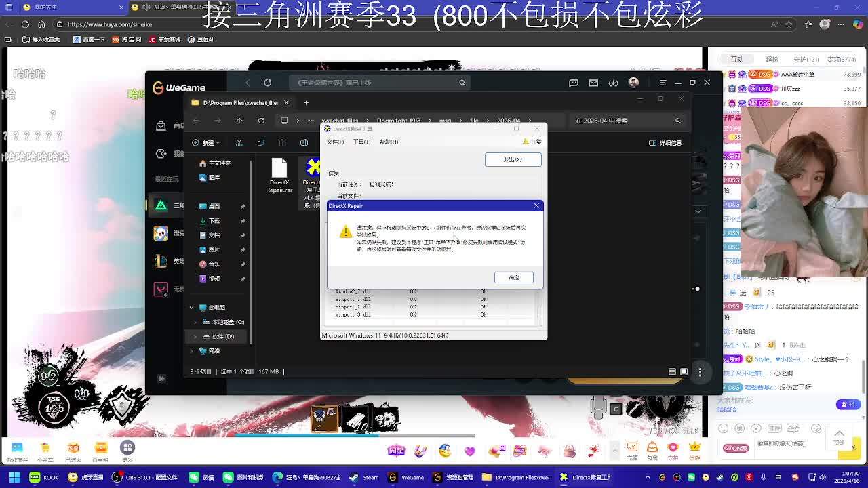Click the refresh icon in WeGame header
868x488 pixels.
[268, 83]
